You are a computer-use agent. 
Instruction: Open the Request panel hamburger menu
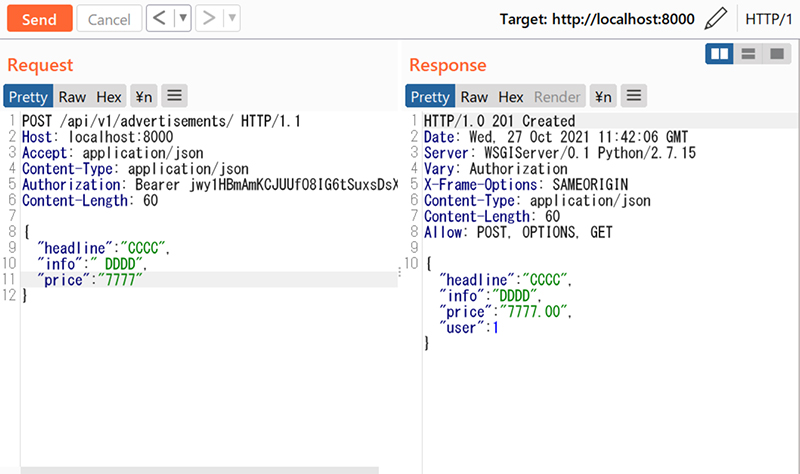(x=174, y=96)
